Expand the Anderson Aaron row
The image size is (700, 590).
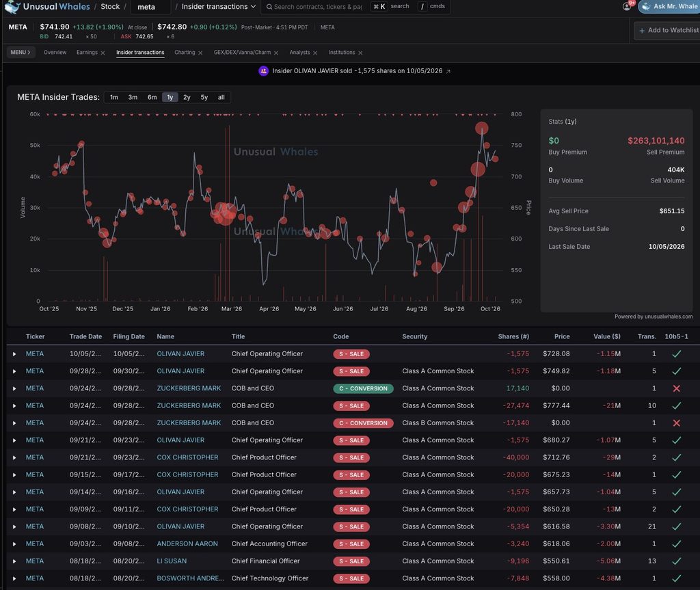coord(14,544)
